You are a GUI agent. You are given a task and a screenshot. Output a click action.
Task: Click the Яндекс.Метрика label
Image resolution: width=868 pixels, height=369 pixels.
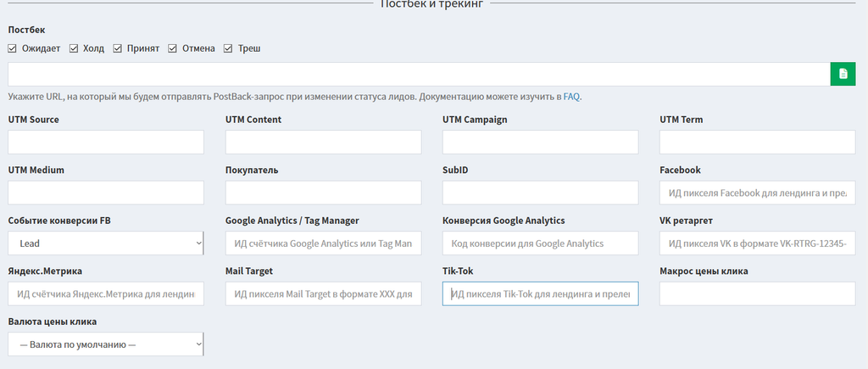[x=46, y=271]
